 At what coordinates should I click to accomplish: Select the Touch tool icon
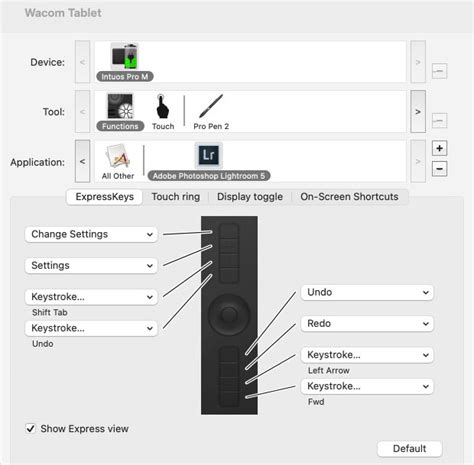point(163,106)
